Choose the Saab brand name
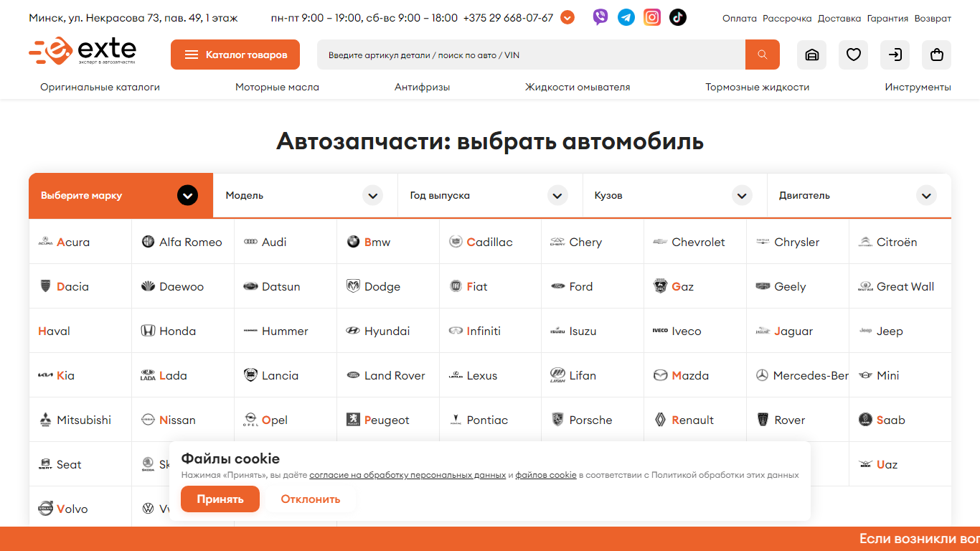This screenshot has width=980, height=551. point(891,420)
